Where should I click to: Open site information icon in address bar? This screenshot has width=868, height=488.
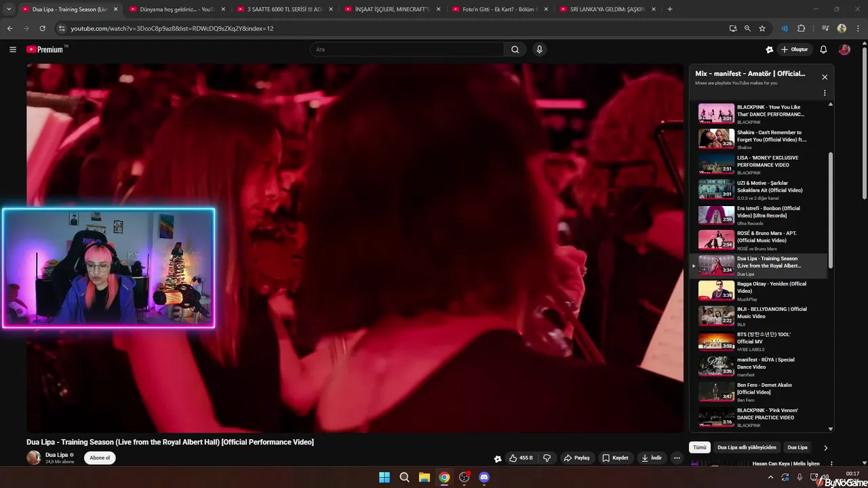[x=61, y=28]
